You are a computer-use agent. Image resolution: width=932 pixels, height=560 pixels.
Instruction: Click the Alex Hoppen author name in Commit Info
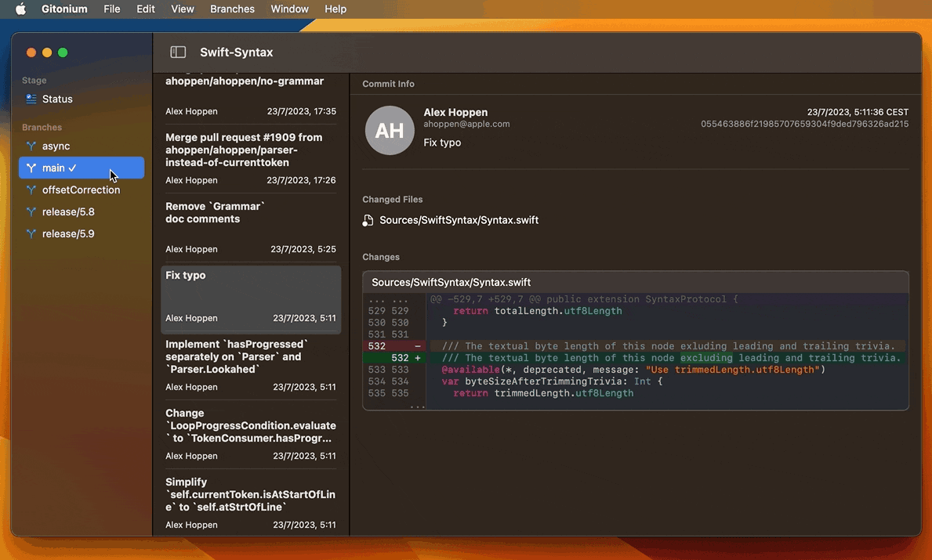455,112
